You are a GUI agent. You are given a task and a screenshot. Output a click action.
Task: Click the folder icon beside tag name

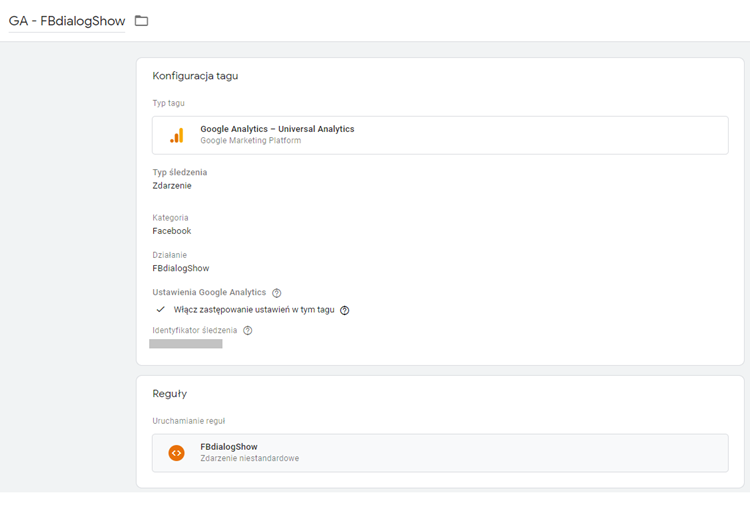pos(141,21)
